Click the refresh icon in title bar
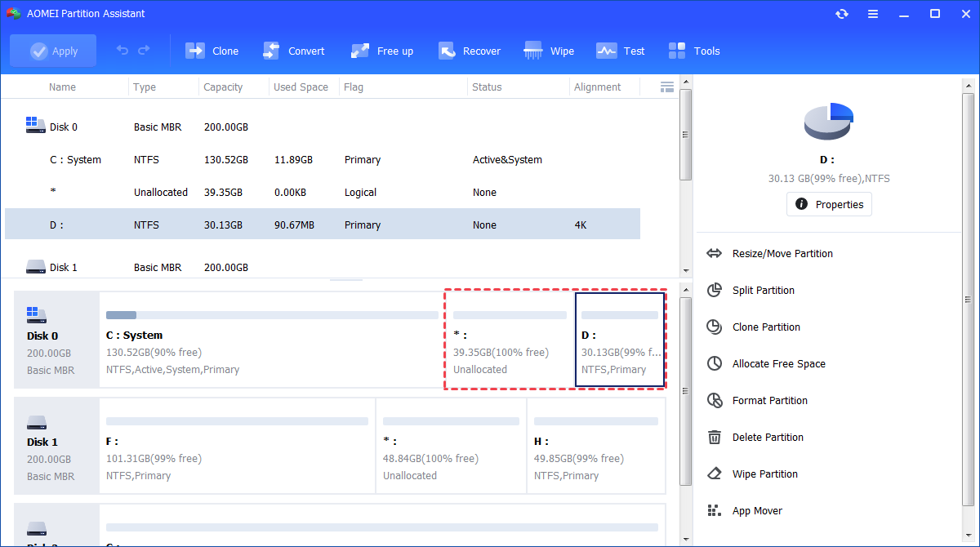Image resolution: width=980 pixels, height=547 pixels. pos(842,14)
